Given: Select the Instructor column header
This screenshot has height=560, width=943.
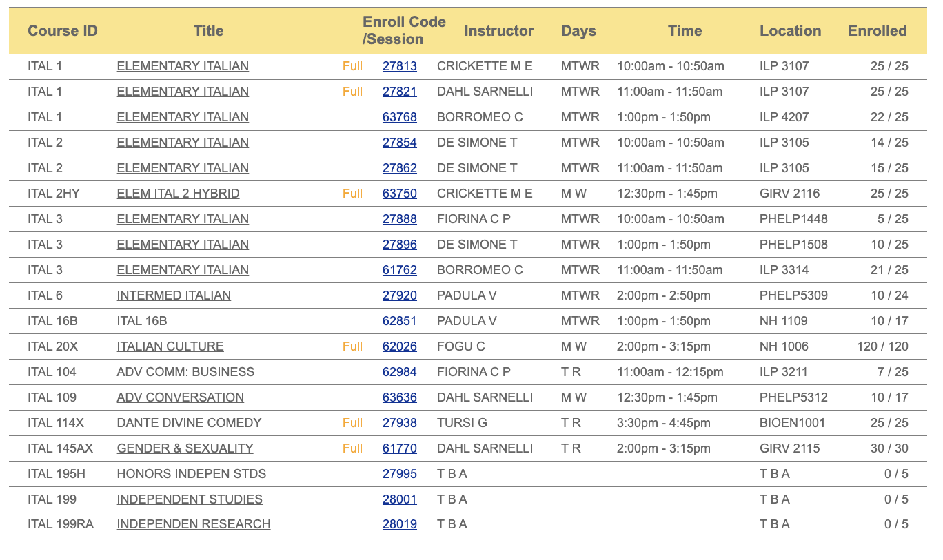Looking at the screenshot, I should 499,31.
